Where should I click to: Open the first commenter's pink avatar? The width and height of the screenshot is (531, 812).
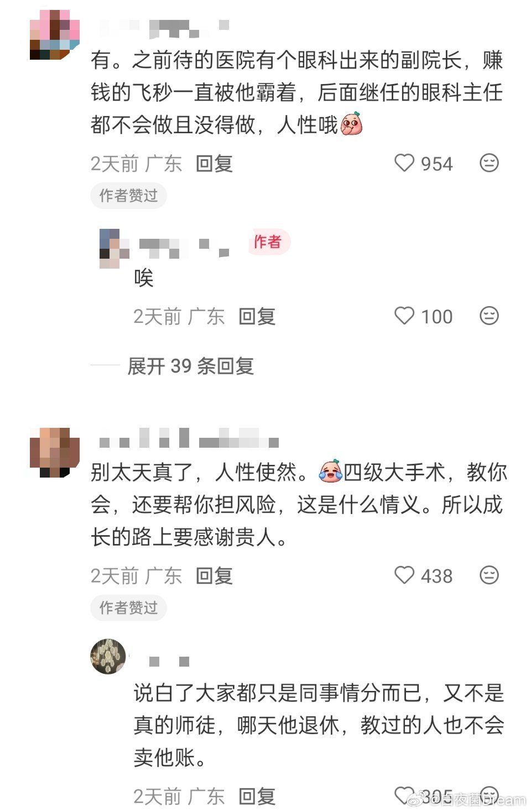(54, 34)
